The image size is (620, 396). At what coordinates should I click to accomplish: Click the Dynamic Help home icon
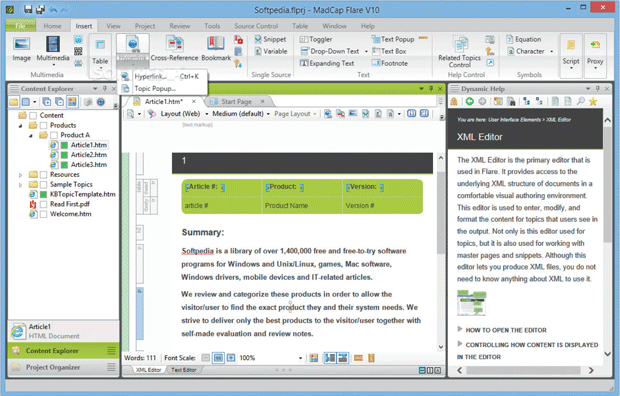(x=454, y=102)
